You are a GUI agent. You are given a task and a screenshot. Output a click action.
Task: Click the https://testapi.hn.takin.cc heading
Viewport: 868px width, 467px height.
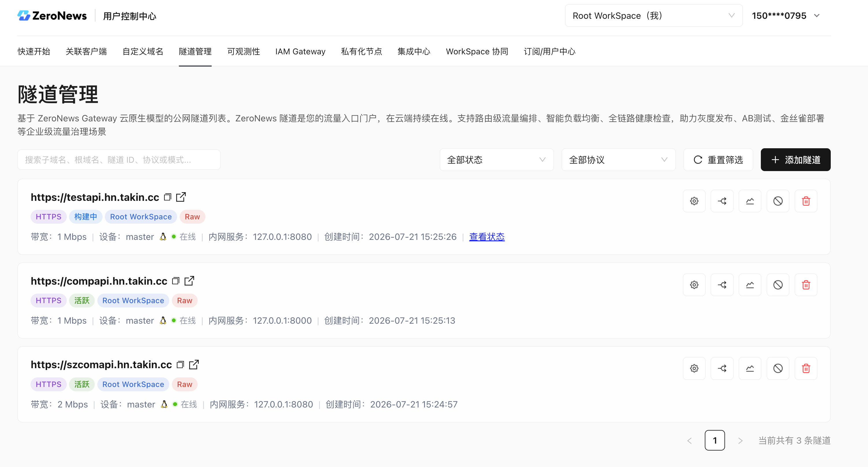[95, 197]
